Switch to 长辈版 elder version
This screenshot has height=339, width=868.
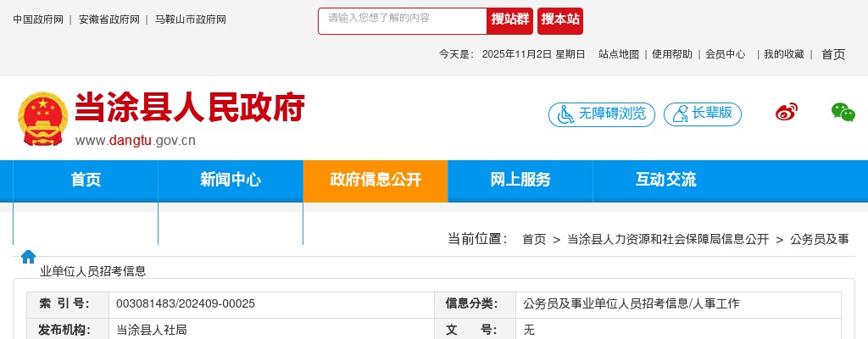coord(703,114)
